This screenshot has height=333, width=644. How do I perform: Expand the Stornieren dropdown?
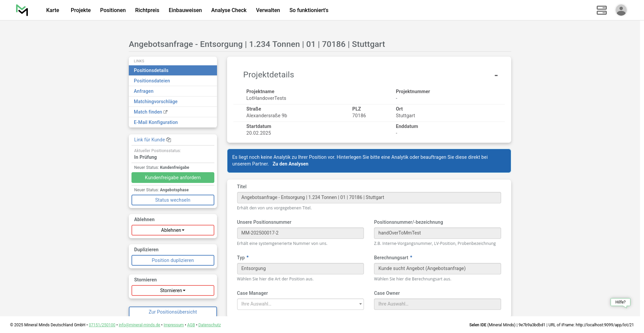coord(173,290)
